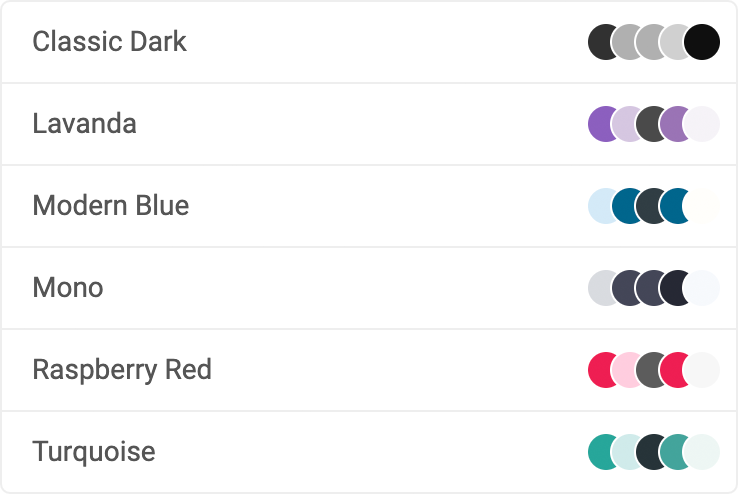Click the pink swatch in Raspberry Red
Viewport: 738px width, 494px height.
click(625, 370)
